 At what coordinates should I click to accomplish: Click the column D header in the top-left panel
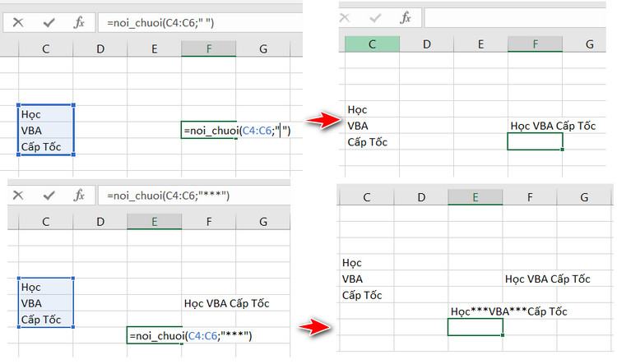[100, 50]
